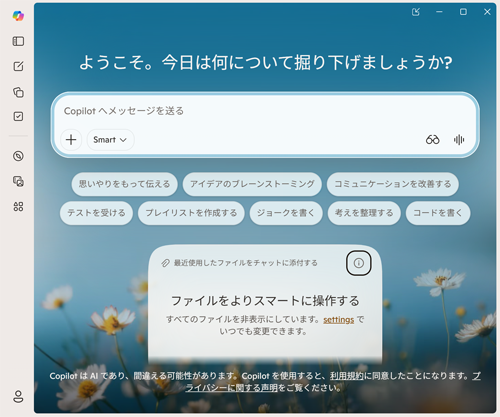Open the compass Discover icon
The height and width of the screenshot is (417, 500).
[18, 156]
